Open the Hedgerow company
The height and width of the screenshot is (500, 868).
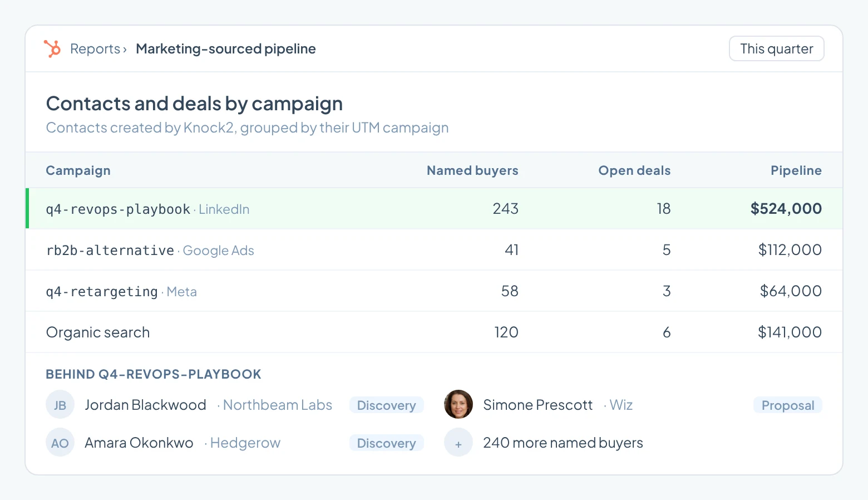click(x=245, y=443)
